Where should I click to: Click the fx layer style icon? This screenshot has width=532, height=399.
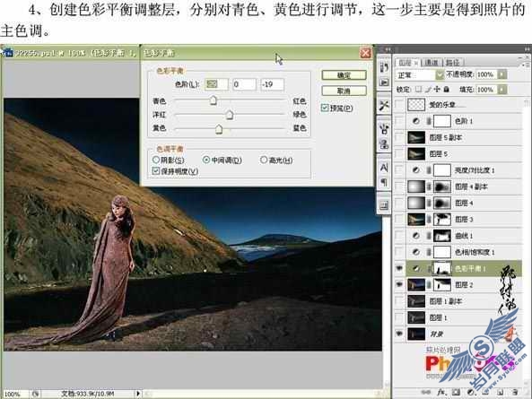coord(440,392)
